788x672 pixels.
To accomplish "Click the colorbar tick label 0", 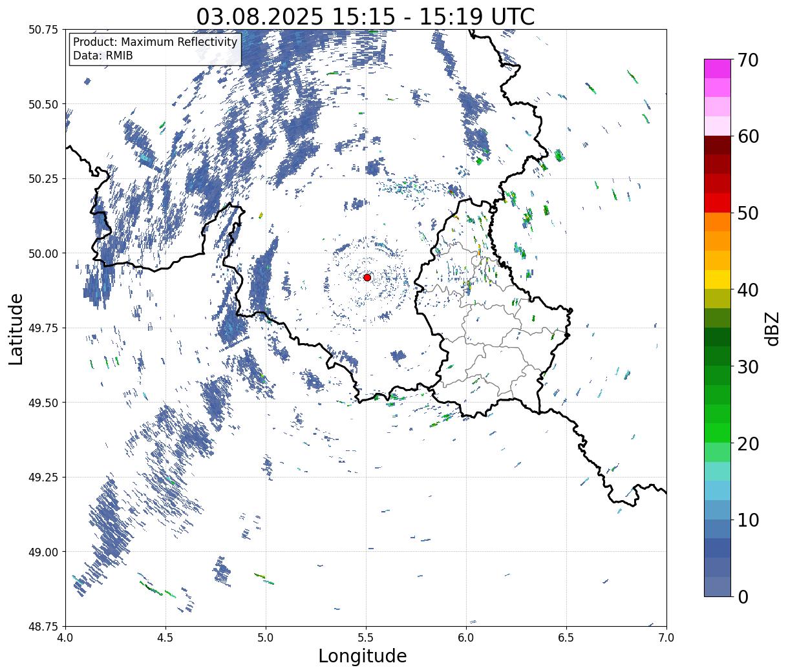I will (x=743, y=596).
